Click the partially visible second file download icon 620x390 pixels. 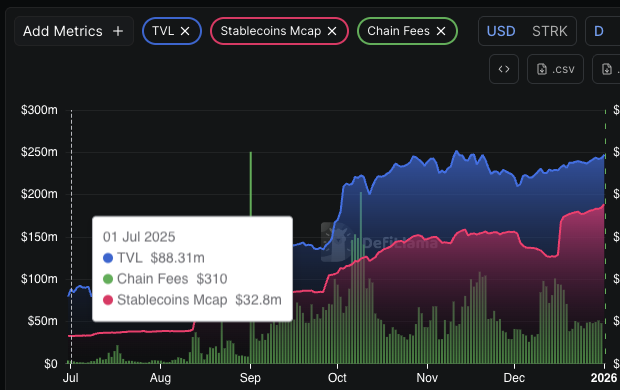(x=607, y=69)
